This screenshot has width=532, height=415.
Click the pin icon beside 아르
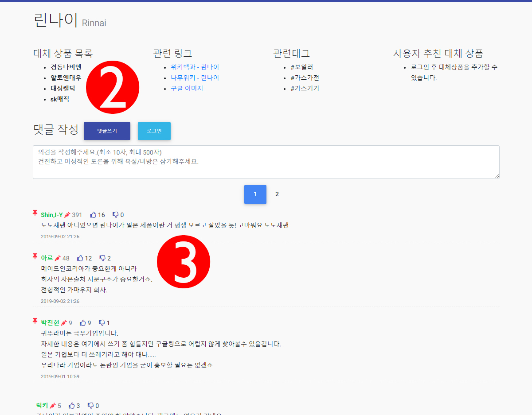35,257
